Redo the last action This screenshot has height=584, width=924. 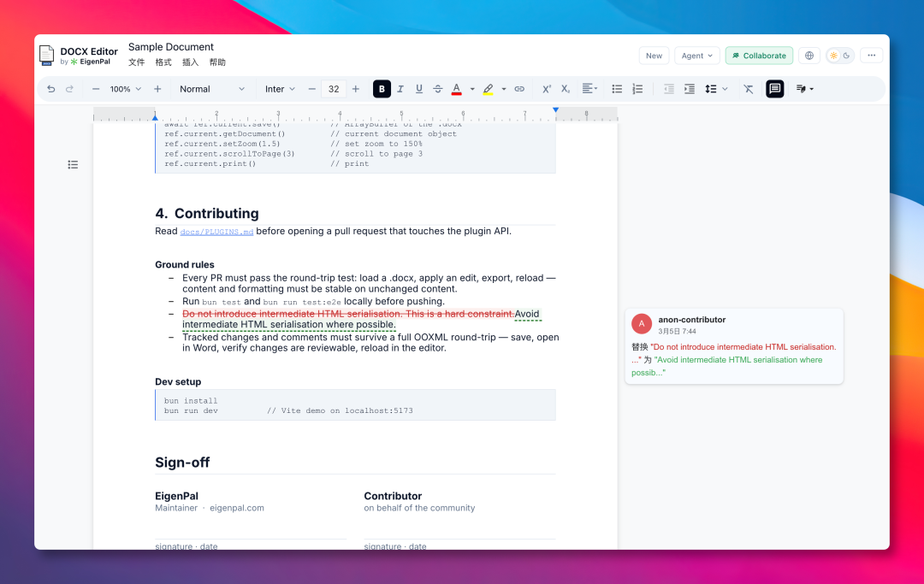69,89
